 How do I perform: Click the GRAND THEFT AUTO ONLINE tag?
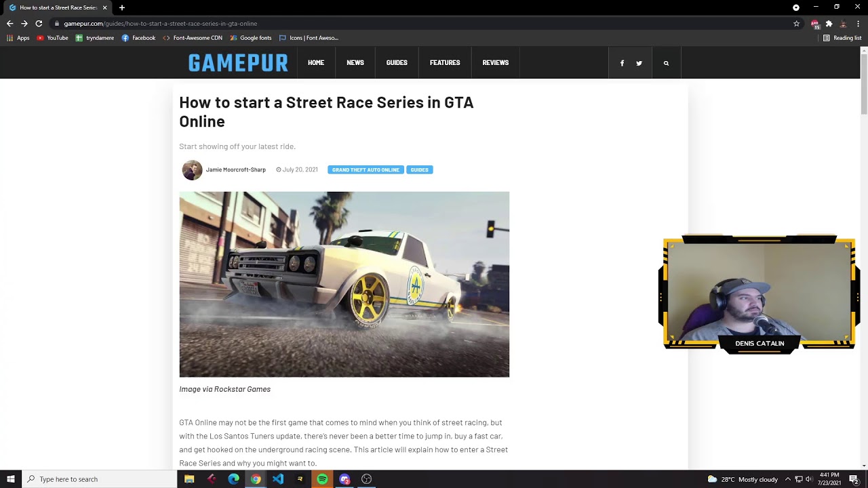click(x=366, y=169)
